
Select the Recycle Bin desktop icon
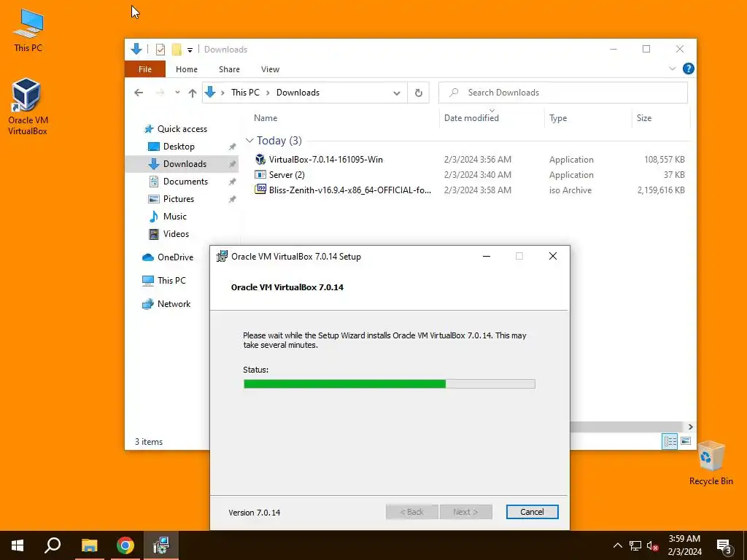711,463
